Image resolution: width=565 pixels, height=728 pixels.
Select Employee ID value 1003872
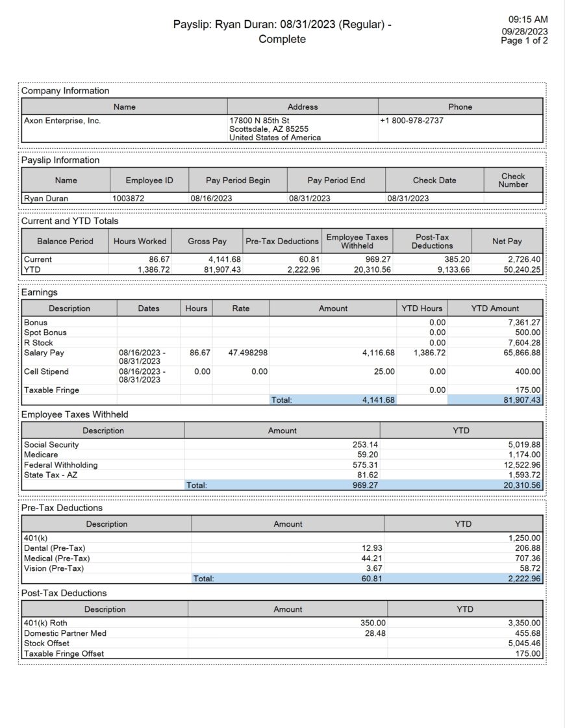point(129,198)
